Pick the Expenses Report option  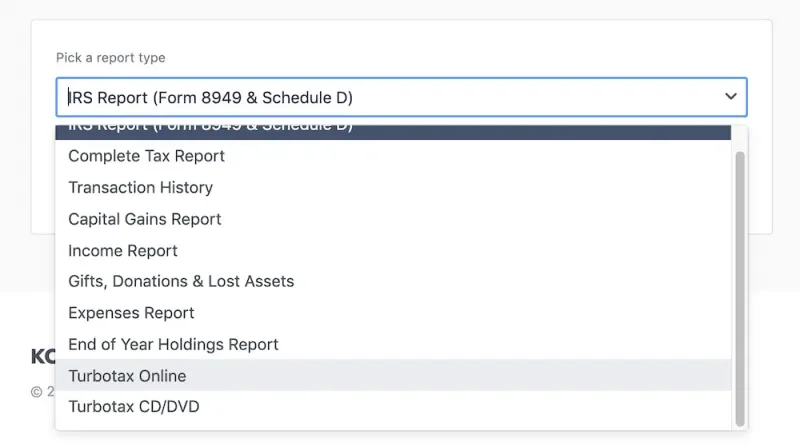[x=131, y=313]
